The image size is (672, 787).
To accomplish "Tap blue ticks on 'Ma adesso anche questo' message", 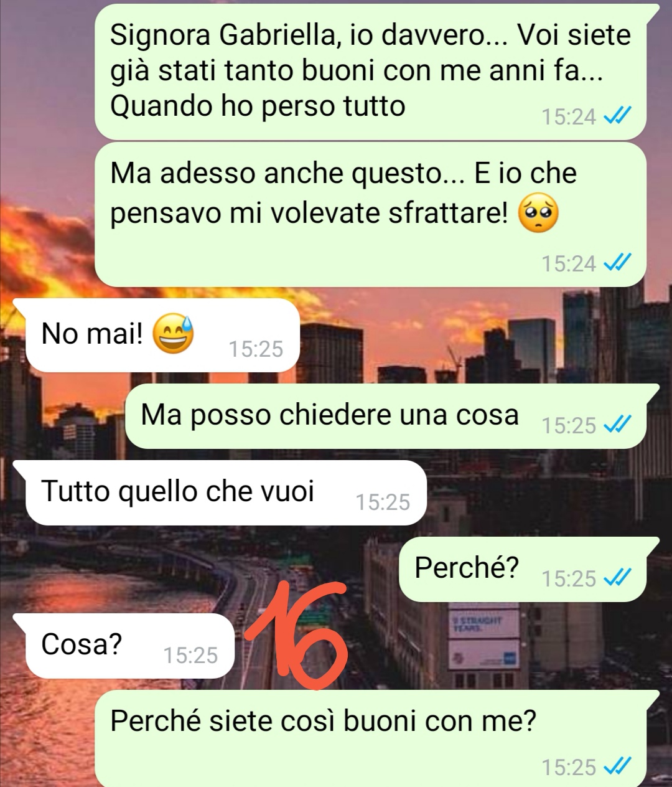I will click(618, 263).
